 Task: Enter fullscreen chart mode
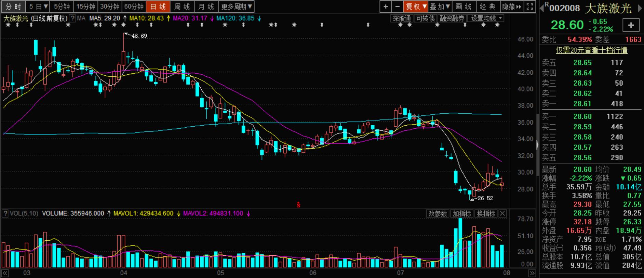point(529,7)
